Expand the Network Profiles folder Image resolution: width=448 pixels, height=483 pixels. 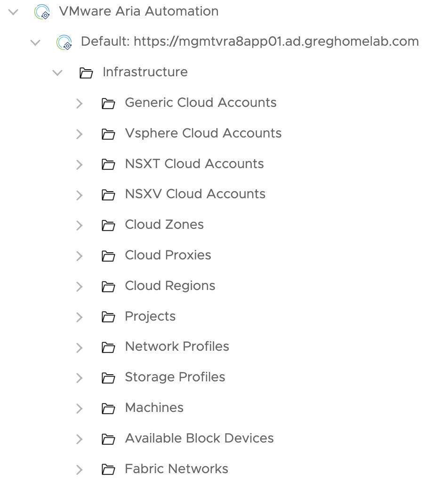coord(80,347)
